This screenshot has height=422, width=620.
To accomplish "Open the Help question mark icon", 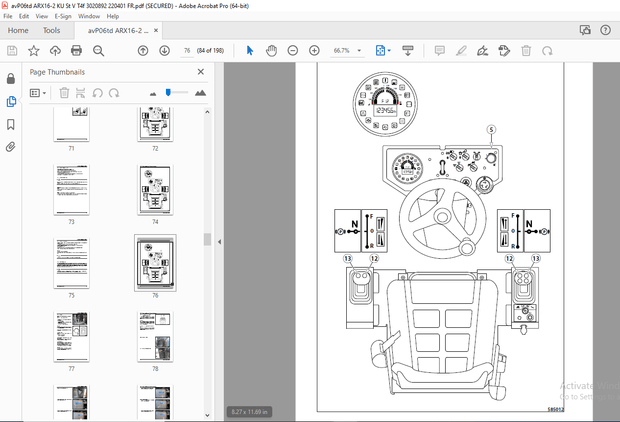I will coord(605,30).
